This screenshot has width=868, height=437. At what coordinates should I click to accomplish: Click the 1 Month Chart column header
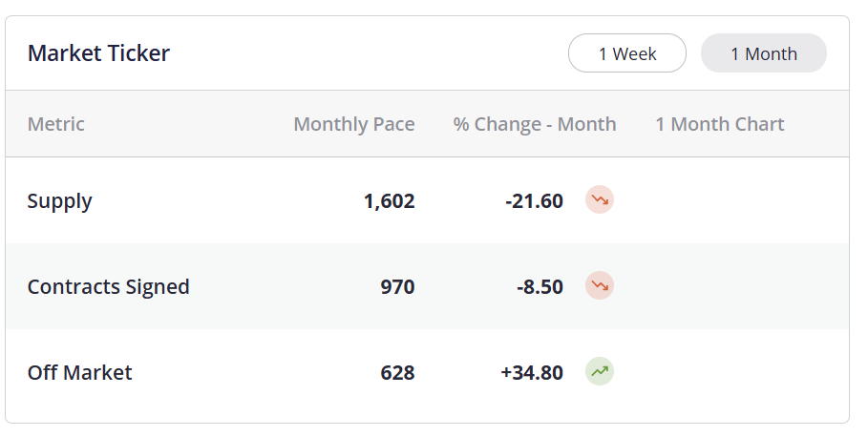point(720,124)
